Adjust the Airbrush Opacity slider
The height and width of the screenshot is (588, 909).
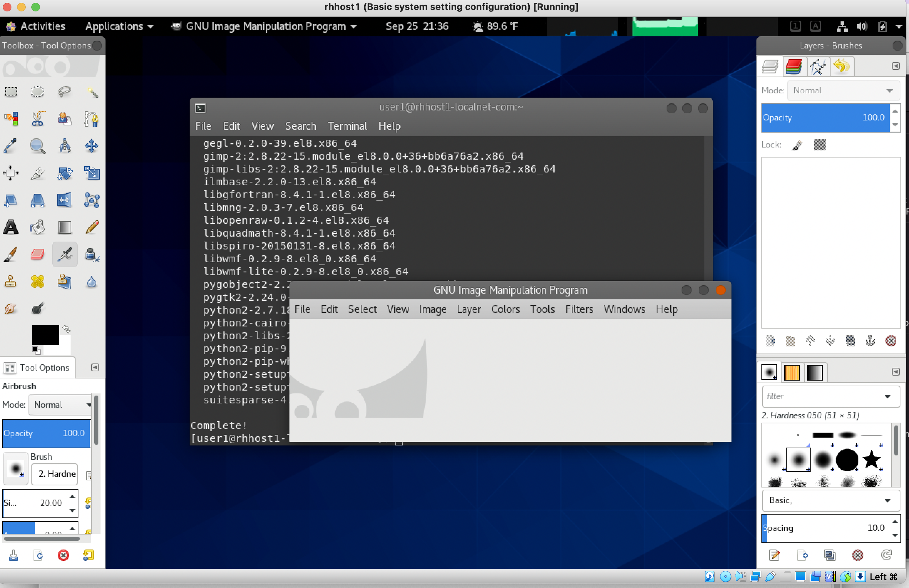(46, 433)
